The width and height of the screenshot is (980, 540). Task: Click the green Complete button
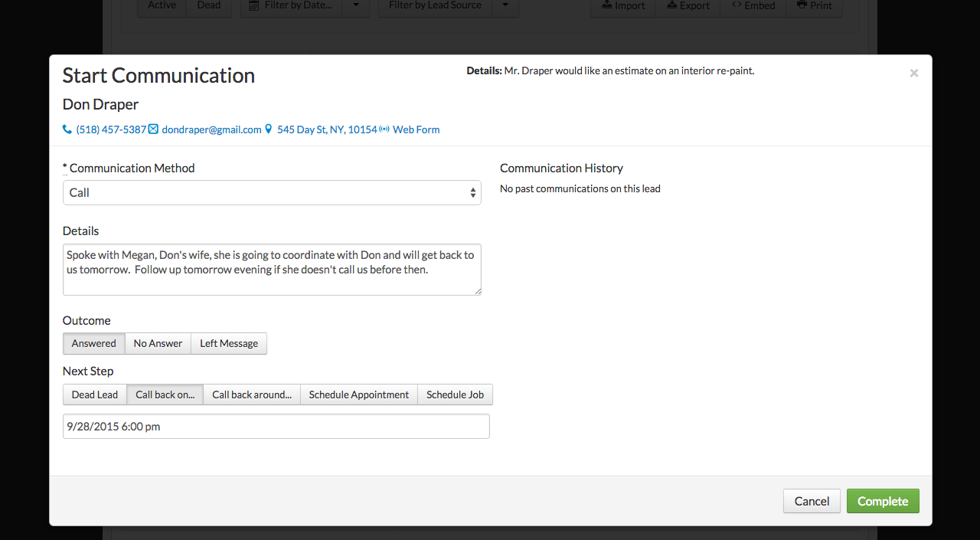pos(883,501)
